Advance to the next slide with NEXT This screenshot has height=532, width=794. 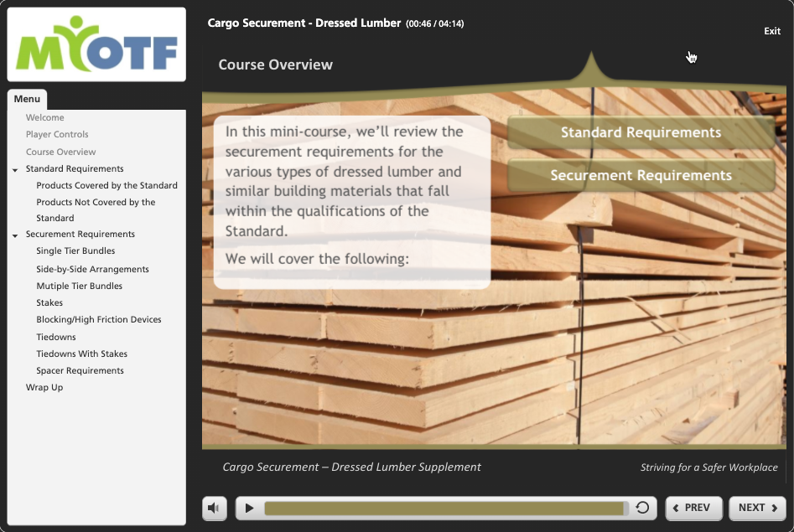click(x=757, y=508)
